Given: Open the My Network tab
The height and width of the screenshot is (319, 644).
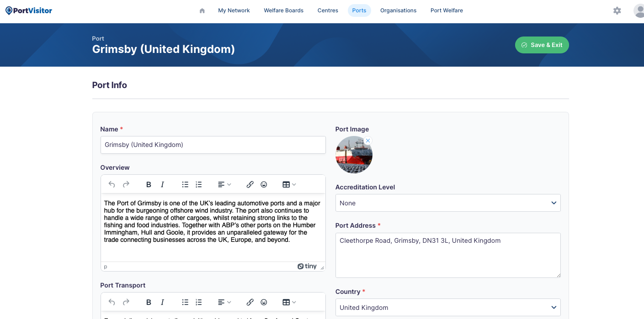Looking at the screenshot, I should point(234,10).
